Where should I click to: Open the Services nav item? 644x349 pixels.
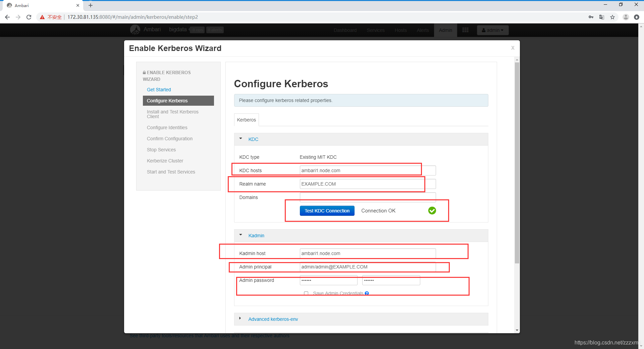coord(375,30)
